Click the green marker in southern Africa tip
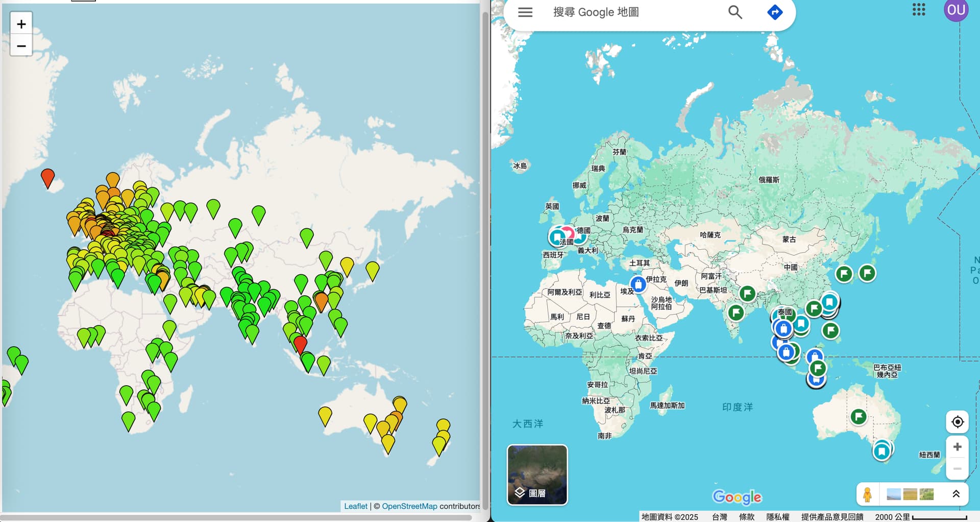This screenshot has width=980, height=522. click(128, 422)
